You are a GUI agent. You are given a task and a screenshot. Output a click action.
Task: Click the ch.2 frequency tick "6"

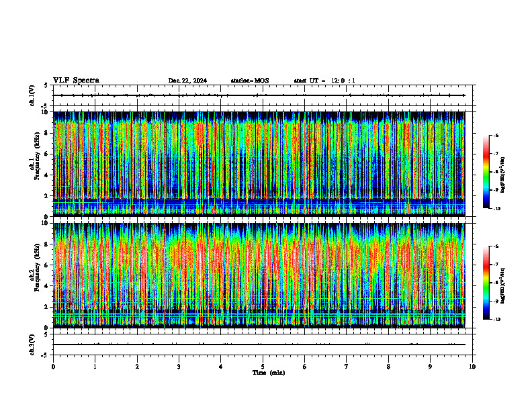(46, 265)
